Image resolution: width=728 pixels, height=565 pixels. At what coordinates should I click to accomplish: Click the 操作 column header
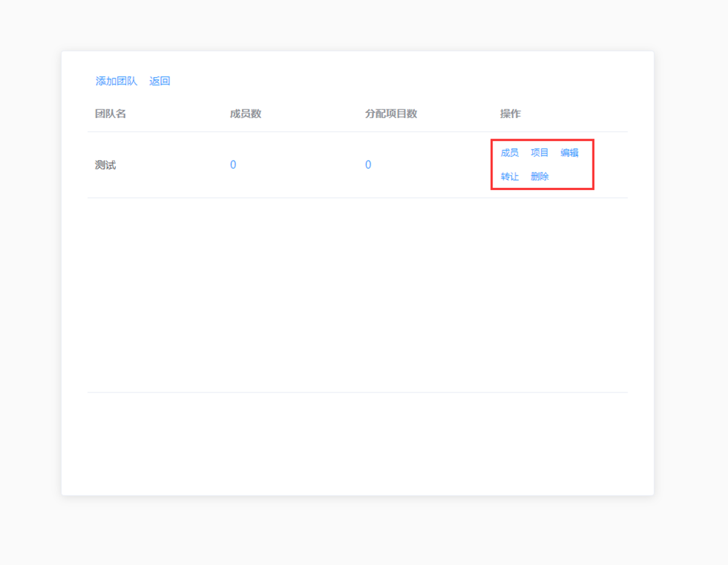[x=510, y=114]
